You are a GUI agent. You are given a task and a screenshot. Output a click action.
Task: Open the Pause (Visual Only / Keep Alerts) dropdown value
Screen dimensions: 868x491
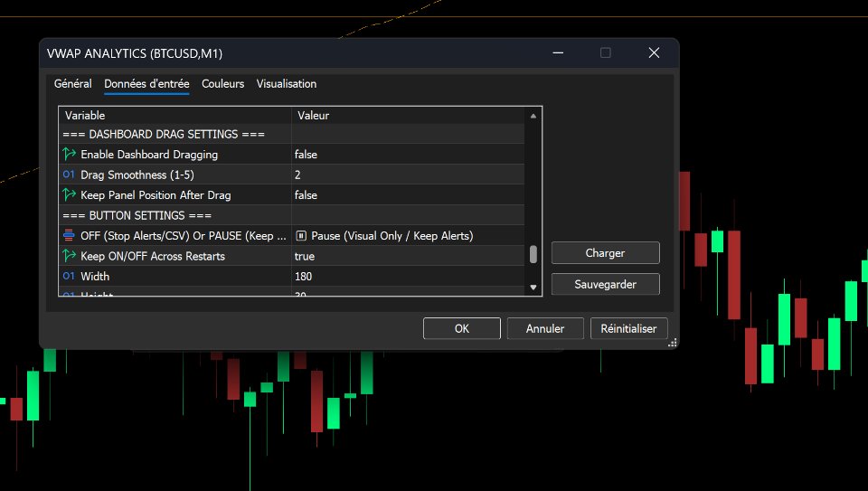pos(408,236)
